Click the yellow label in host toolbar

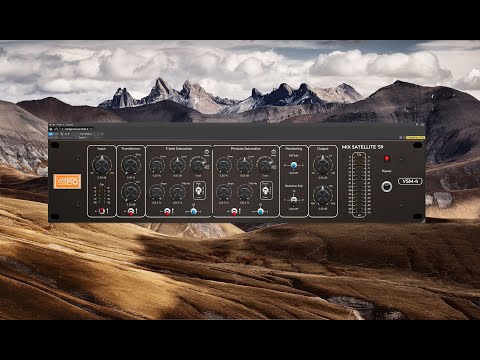coord(415,137)
